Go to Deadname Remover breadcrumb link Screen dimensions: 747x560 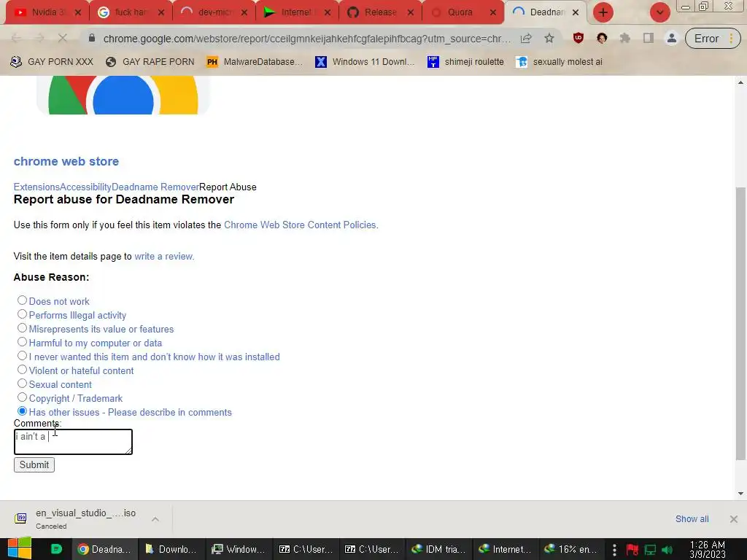coord(155,187)
